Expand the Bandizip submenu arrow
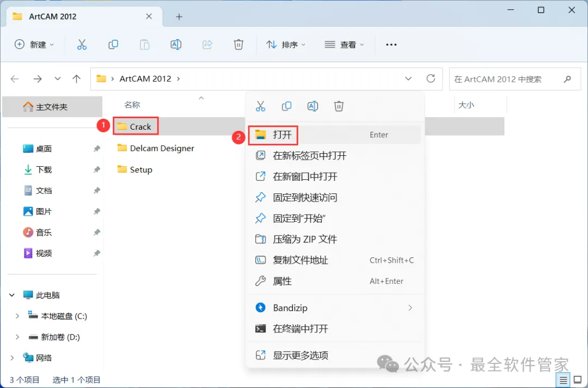Viewport: 588px width, 388px height. 410,308
